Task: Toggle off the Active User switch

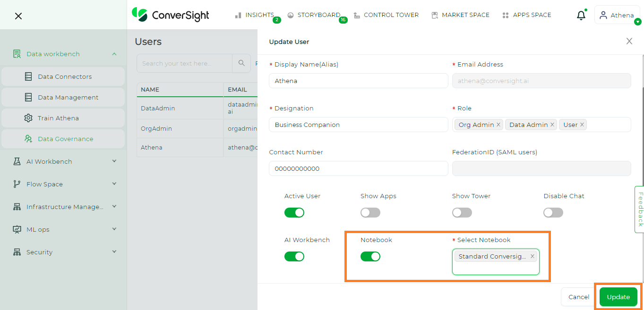Action: click(294, 212)
